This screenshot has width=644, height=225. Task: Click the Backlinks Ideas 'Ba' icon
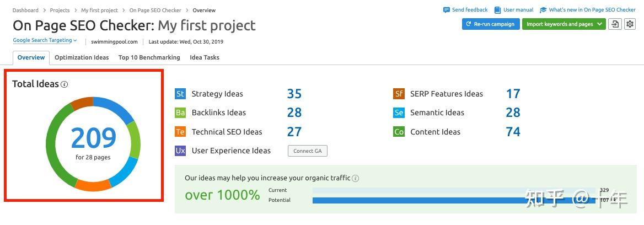[x=180, y=113]
